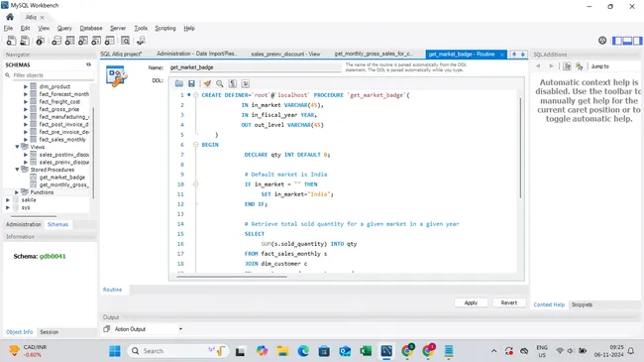
Task: Switch to the Administration navigator tab
Action: tap(24, 224)
